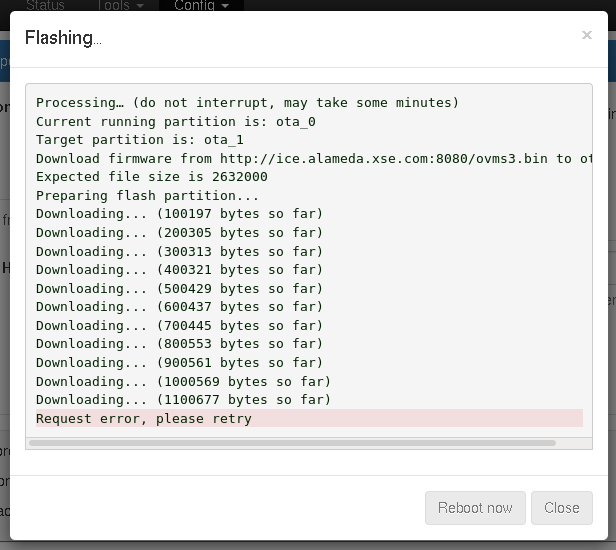Dismiss the Flashing dialog with the X icon
This screenshot has width=616, height=550.
point(587,35)
